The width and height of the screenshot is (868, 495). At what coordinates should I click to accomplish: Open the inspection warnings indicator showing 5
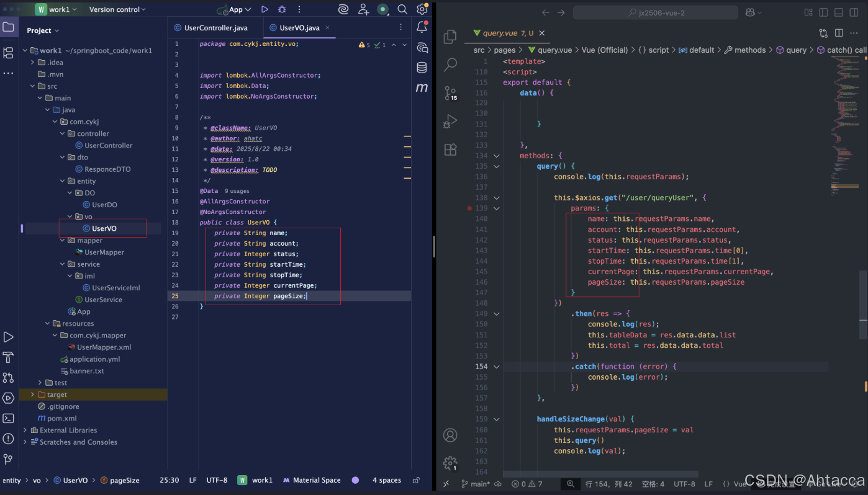[x=364, y=45]
